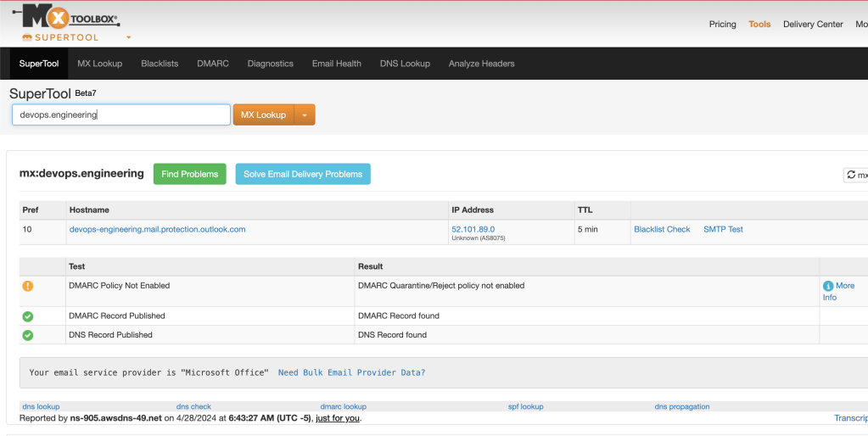Click the MxToolbox logo
Screen dimensions: 868x436
66,17
